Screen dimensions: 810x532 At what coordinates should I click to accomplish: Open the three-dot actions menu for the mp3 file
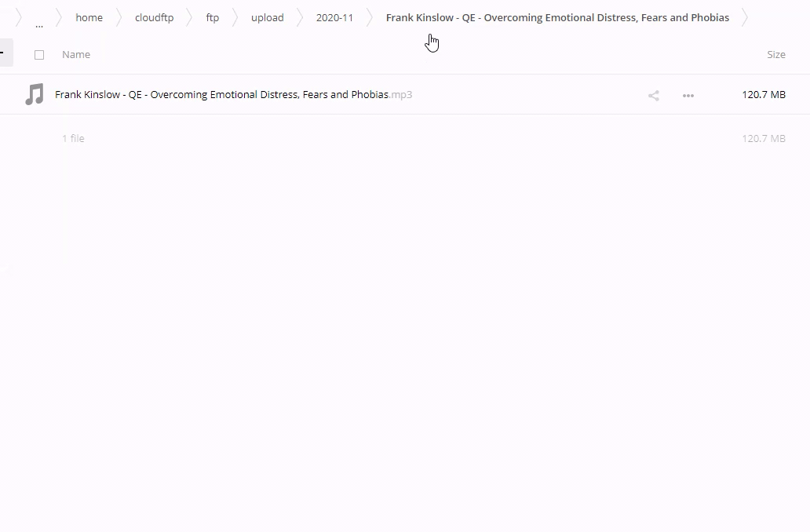pyautogui.click(x=688, y=96)
